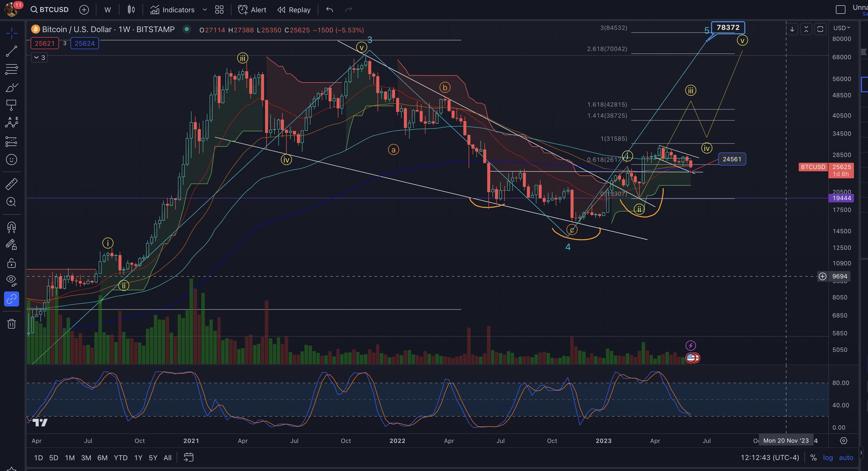Select the 1Y time range
Image resolution: width=868 pixels, height=471 pixels.
[138, 457]
